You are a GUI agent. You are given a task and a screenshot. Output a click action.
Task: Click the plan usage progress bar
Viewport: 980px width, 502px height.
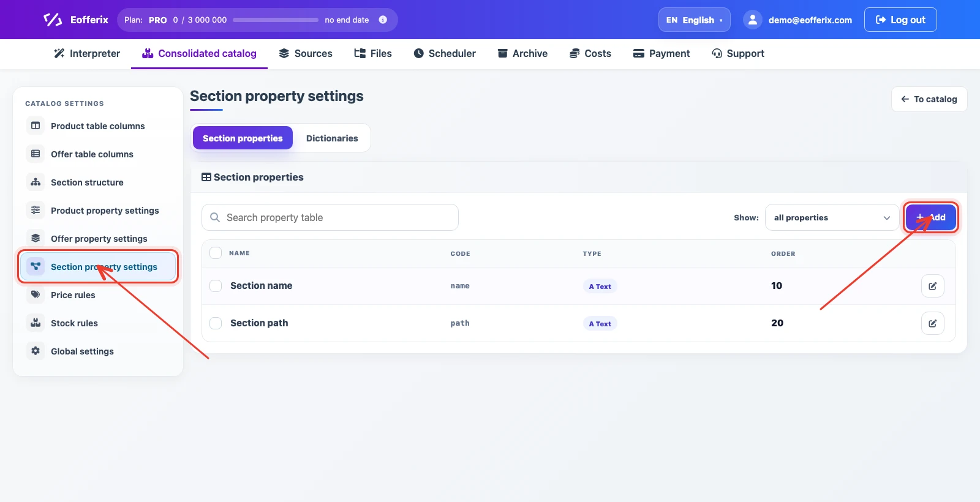(276, 20)
